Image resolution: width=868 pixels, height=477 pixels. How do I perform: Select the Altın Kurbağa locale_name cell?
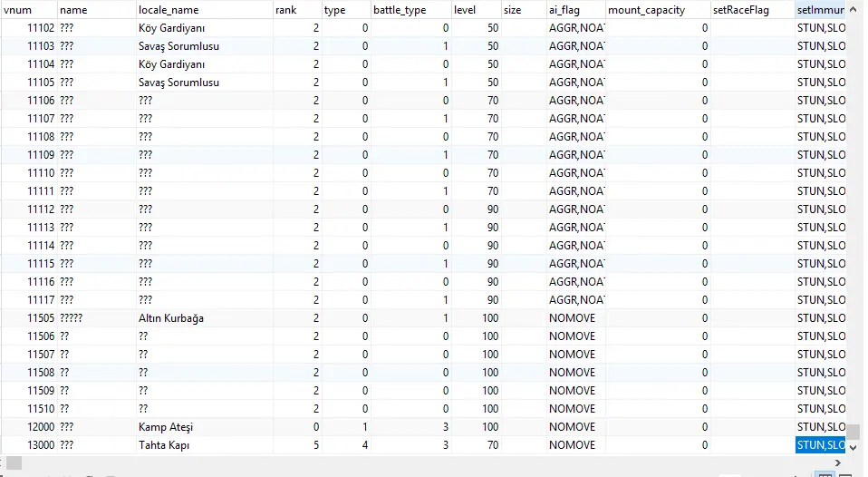(170, 318)
